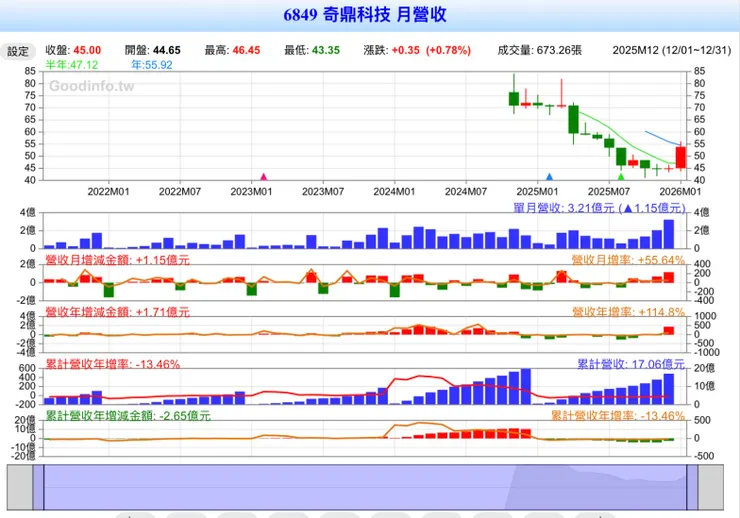Viewport: 740px width, 518px height.
Task: Click the 單月營收: 3.21億元 label
Action: pyautogui.click(x=599, y=208)
